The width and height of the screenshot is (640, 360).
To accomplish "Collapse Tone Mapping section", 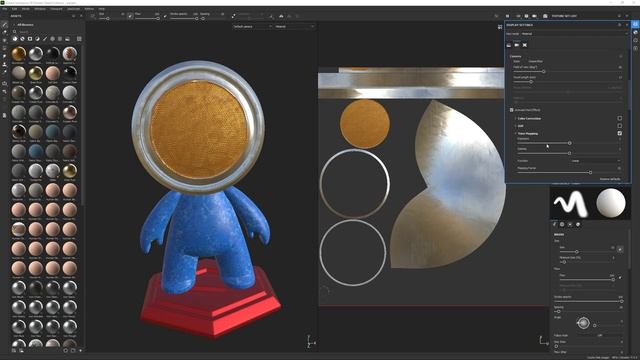I will pyautogui.click(x=516, y=133).
